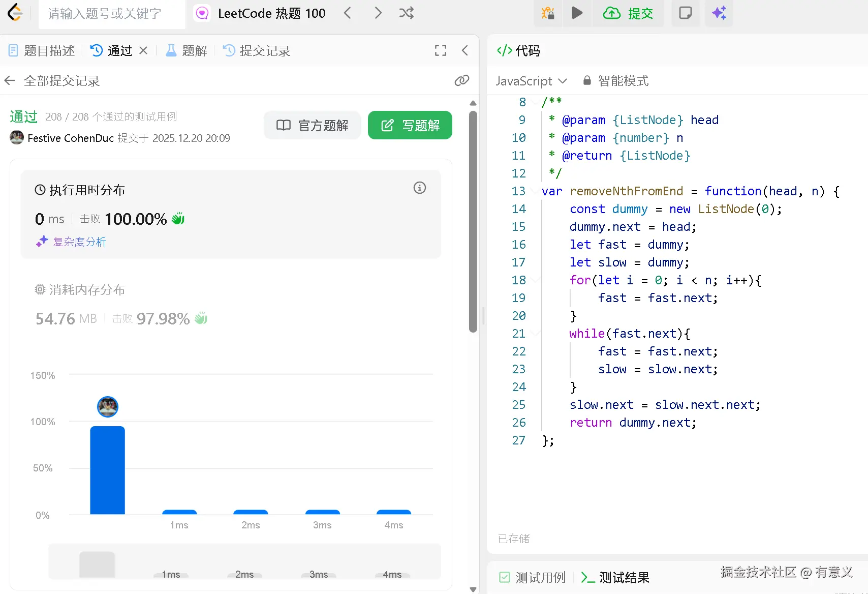
Task: Click the 写题解 button
Action: (410, 125)
